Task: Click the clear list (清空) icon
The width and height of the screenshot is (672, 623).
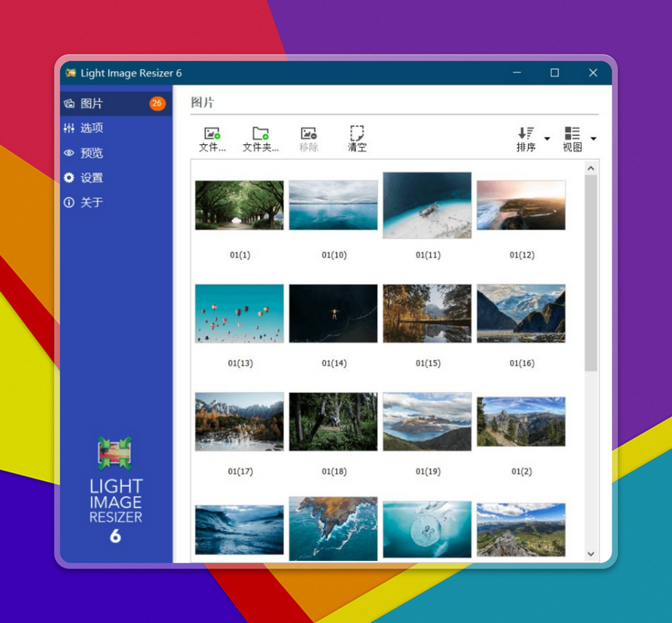Action: 357,134
